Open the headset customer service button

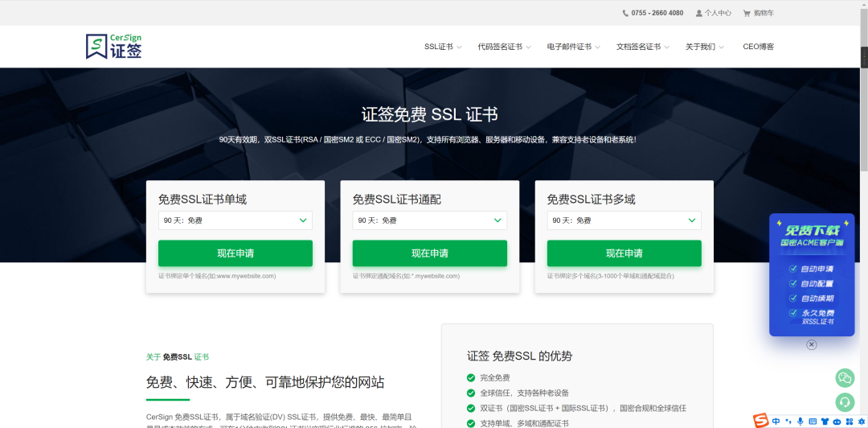click(x=845, y=402)
